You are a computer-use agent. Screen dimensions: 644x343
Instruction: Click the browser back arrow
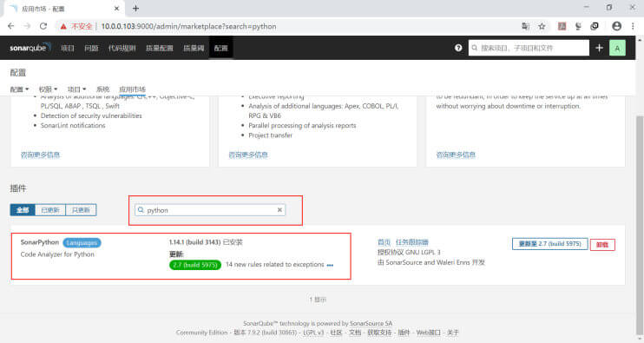(x=11, y=26)
